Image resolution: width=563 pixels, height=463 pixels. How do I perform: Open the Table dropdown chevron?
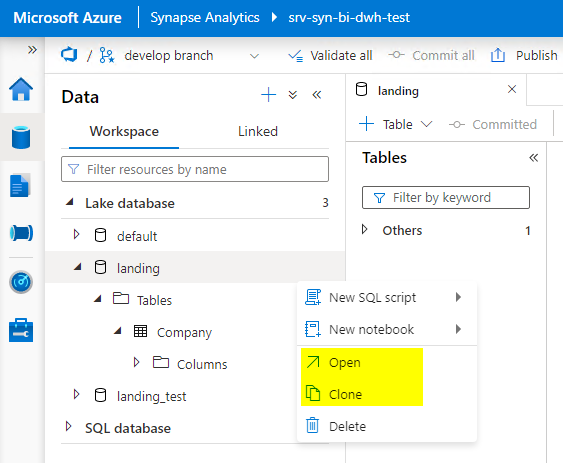pos(426,124)
